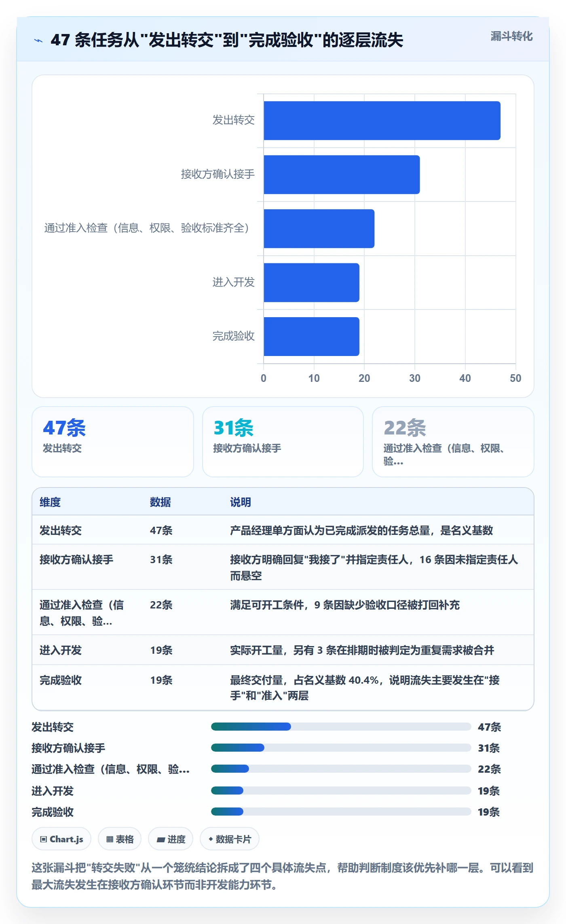Click the x-axis tick label 30

point(415,378)
